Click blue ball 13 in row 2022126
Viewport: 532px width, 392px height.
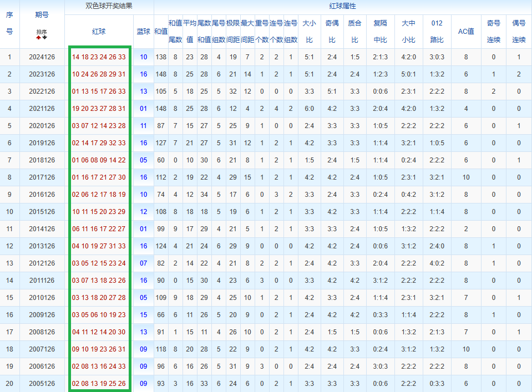coord(144,91)
